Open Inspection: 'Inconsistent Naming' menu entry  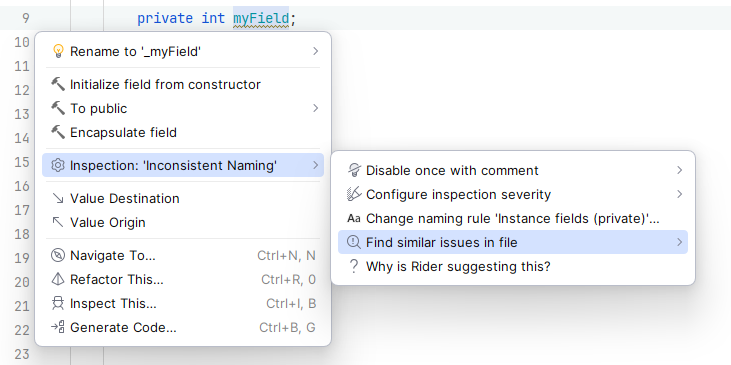(x=183, y=165)
